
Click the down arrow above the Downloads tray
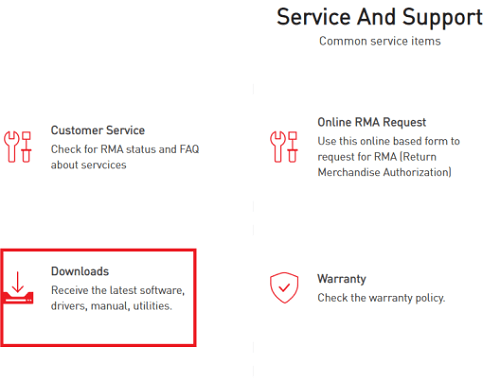(18, 282)
